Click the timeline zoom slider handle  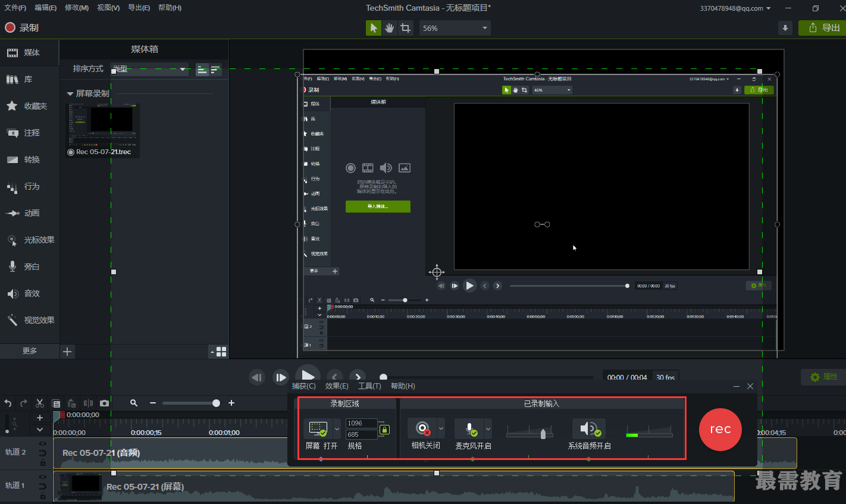[216, 403]
